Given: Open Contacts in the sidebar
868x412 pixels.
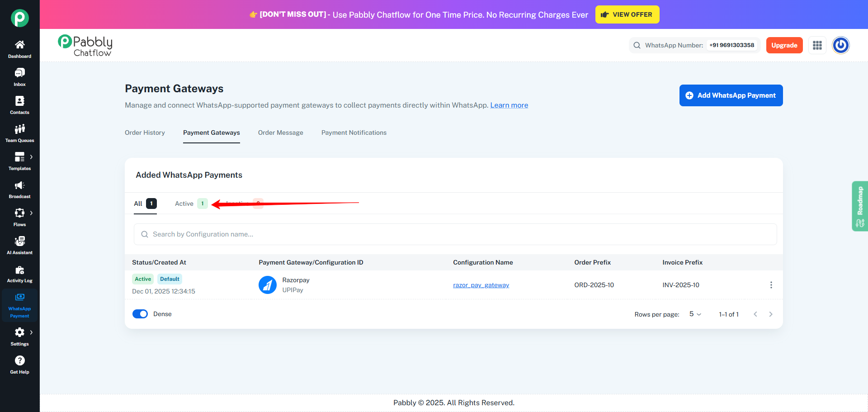Looking at the screenshot, I should [x=19, y=105].
